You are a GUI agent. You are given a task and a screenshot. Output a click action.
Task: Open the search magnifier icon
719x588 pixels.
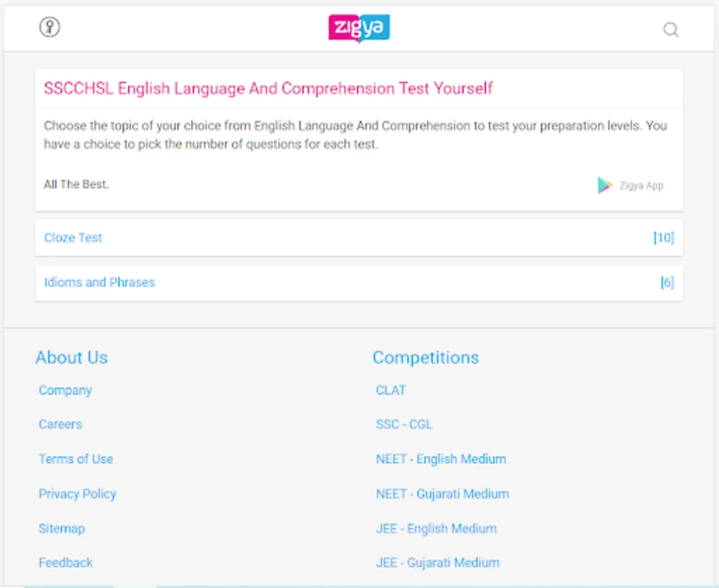(671, 29)
